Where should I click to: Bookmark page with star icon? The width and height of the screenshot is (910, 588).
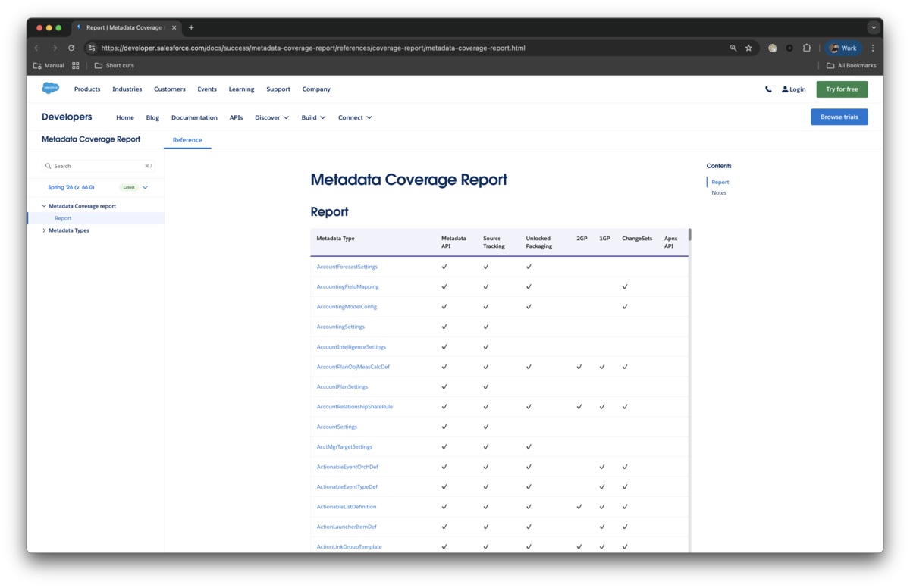(x=748, y=48)
